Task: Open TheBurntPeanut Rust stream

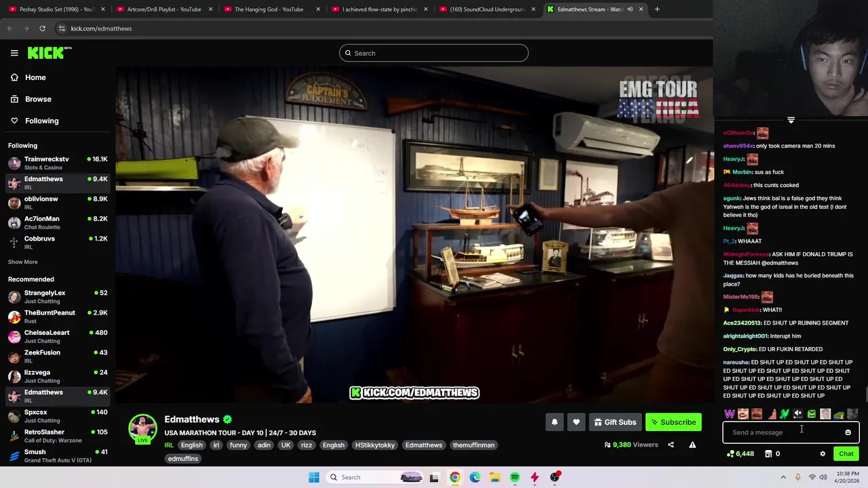Action: pyautogui.click(x=58, y=317)
